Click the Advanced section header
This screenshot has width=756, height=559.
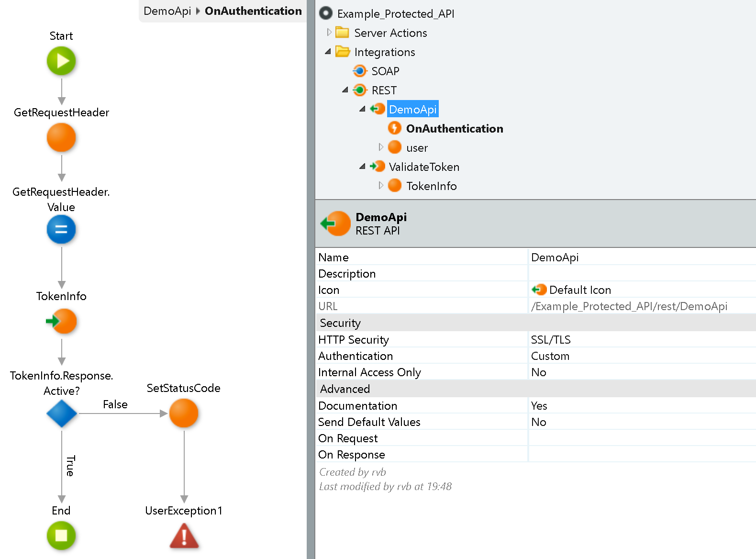pos(536,389)
